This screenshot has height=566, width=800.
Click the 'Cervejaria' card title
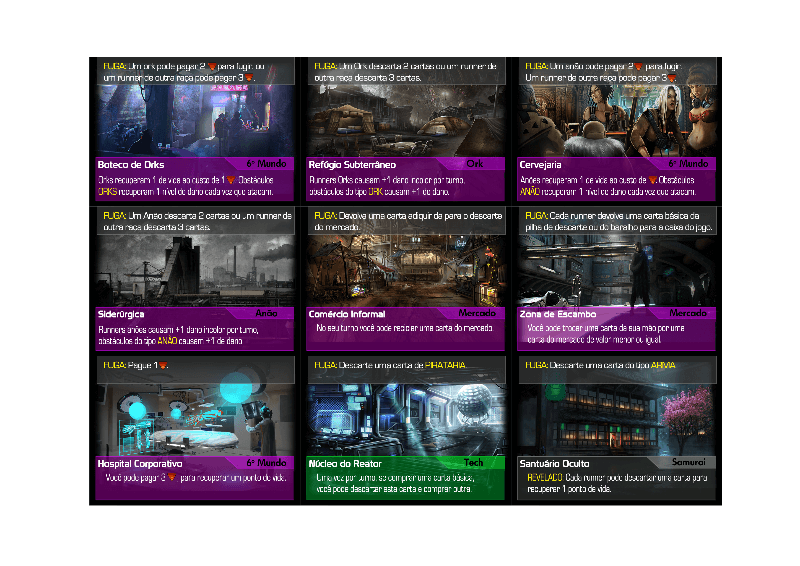pos(540,165)
